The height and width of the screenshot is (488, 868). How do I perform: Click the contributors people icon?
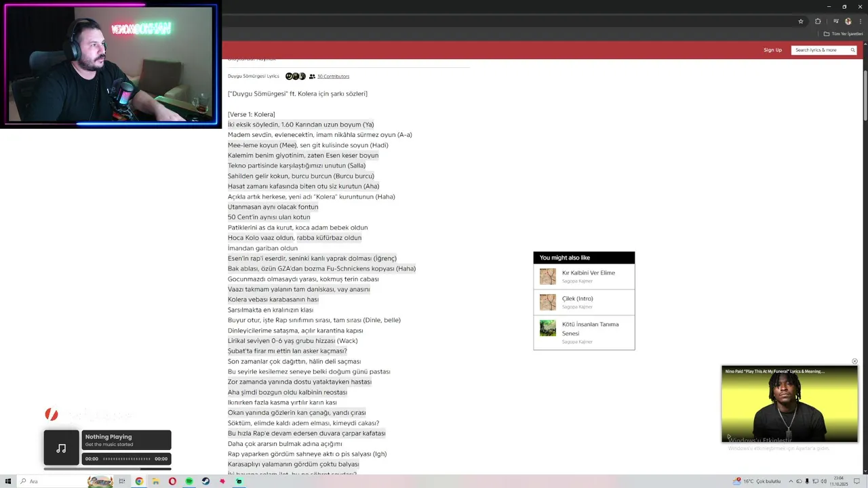312,77
